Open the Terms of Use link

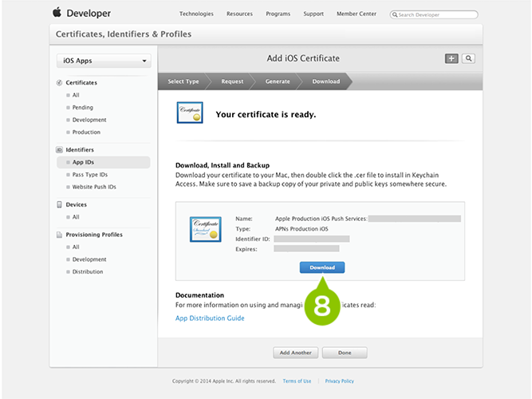[x=297, y=381]
